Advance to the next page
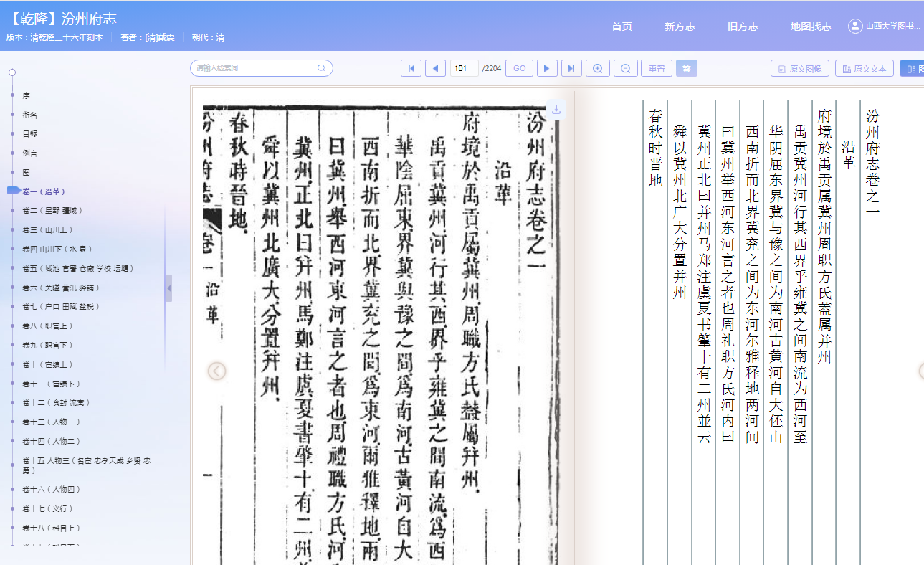The image size is (924, 565). tap(547, 68)
